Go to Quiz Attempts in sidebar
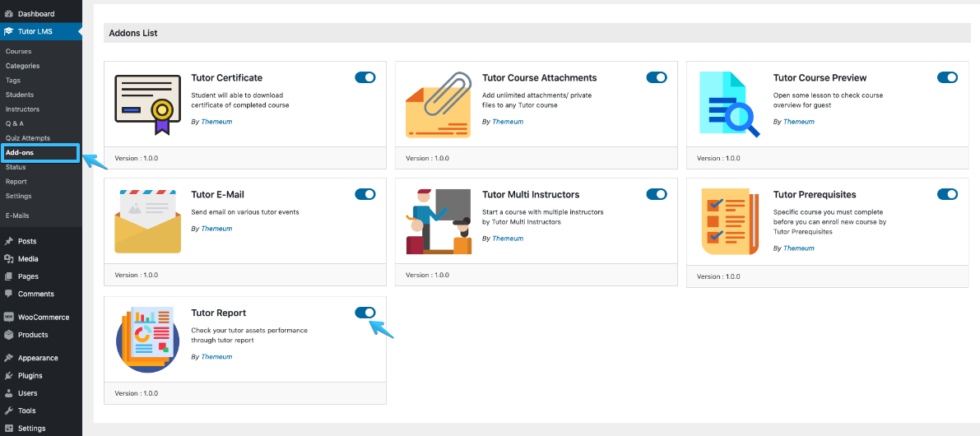980x436 pixels. point(27,138)
